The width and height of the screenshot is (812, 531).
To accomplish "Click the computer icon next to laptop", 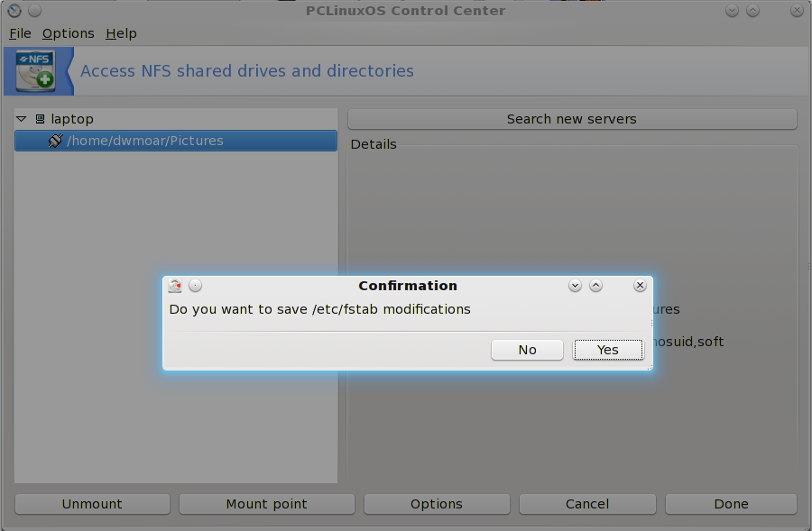I will click(40, 119).
